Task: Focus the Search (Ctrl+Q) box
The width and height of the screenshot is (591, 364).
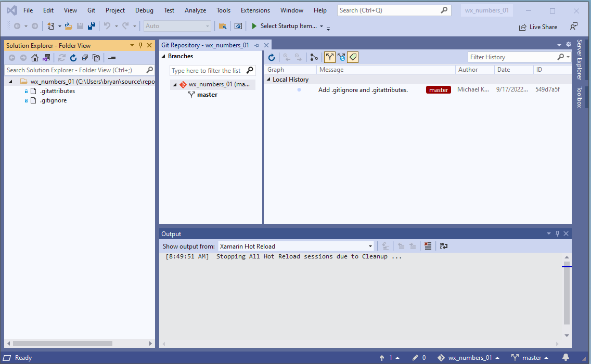Action: tap(393, 10)
